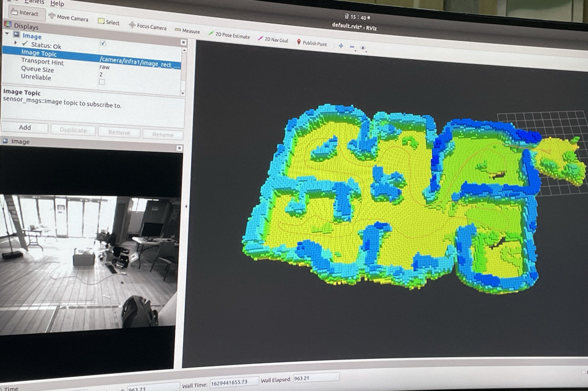Click the Image Topic value field
Viewport: 588px width, 391px height.
click(140, 62)
